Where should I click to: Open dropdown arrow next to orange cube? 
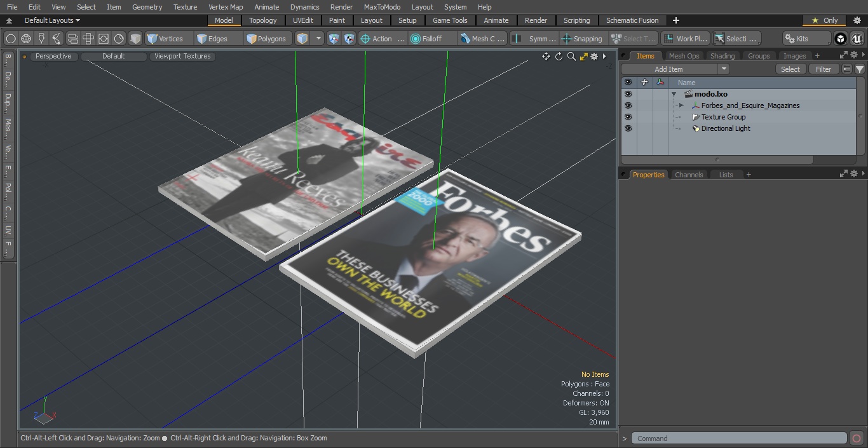[318, 39]
